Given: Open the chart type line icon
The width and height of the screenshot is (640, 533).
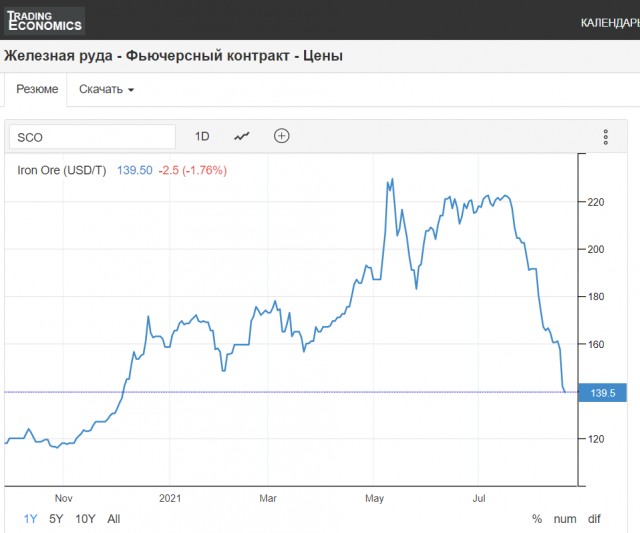Looking at the screenshot, I should 242,136.
